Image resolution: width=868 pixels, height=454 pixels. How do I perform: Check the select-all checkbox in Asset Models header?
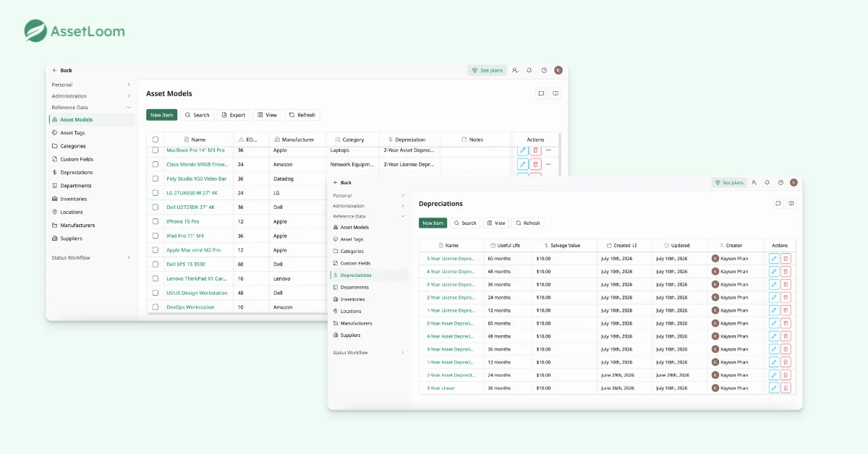click(x=156, y=140)
